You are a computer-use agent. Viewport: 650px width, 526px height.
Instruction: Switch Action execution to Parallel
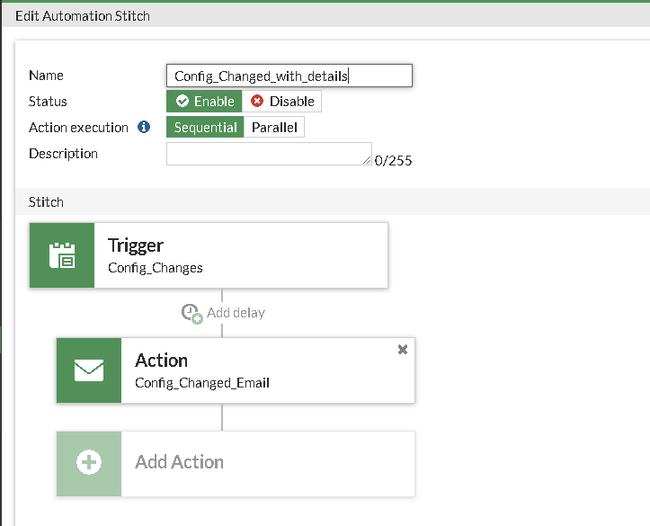[274, 127]
